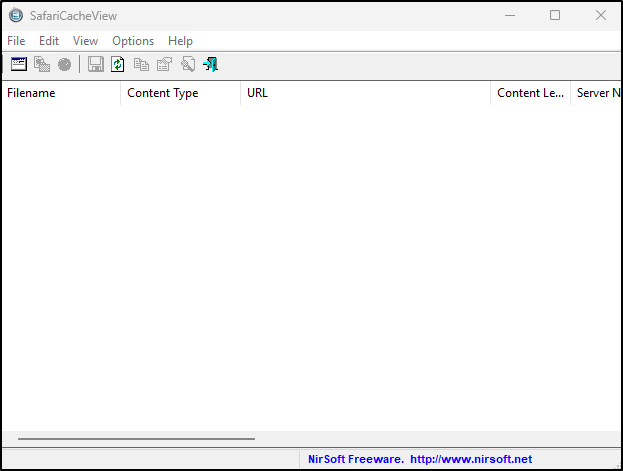Minimize the SafariCacheView window
The width and height of the screenshot is (623, 471).
(x=510, y=16)
